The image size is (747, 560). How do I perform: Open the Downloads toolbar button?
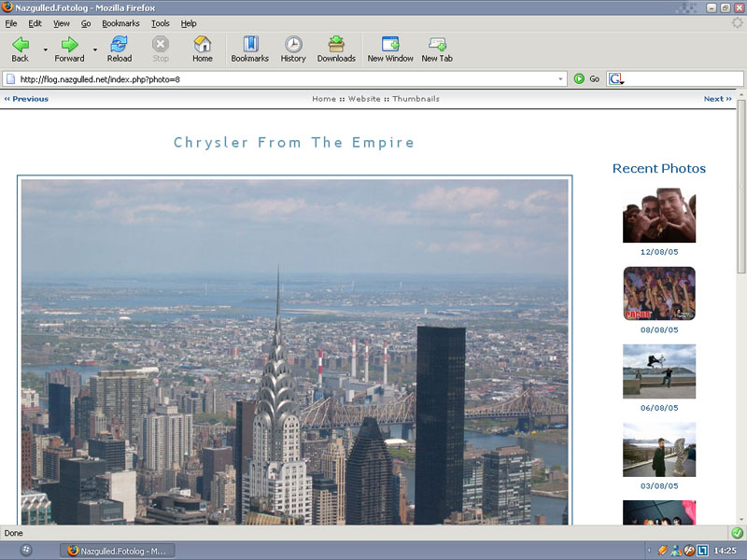pos(336,49)
